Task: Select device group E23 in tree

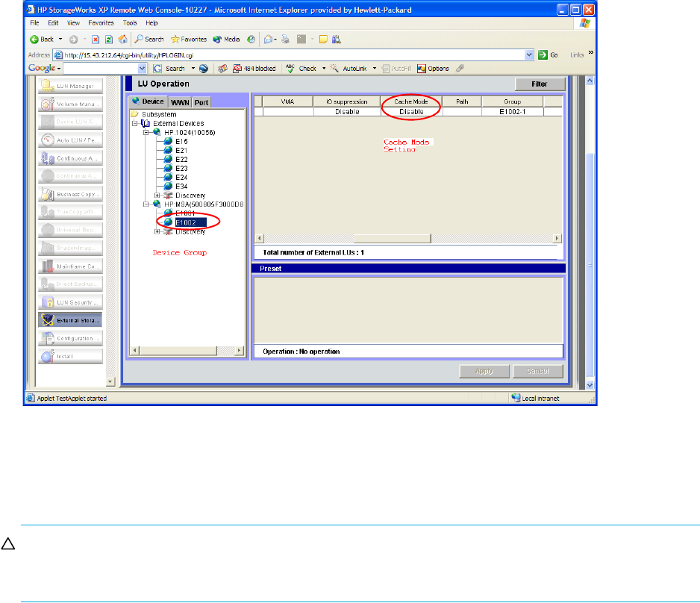Action: [x=181, y=168]
